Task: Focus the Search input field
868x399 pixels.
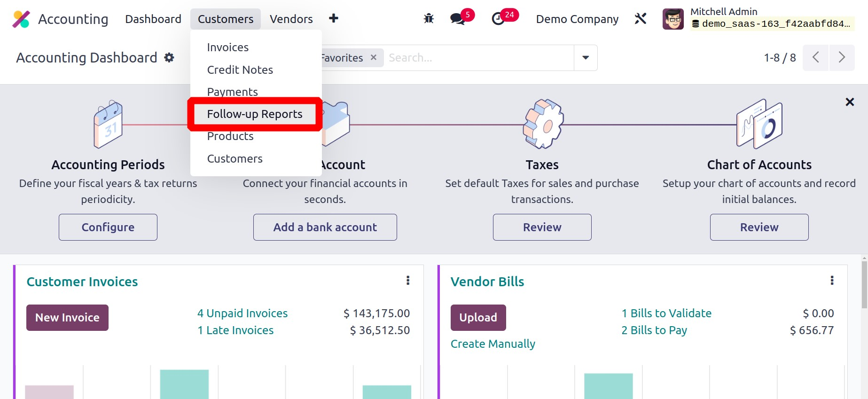Action: tap(478, 58)
